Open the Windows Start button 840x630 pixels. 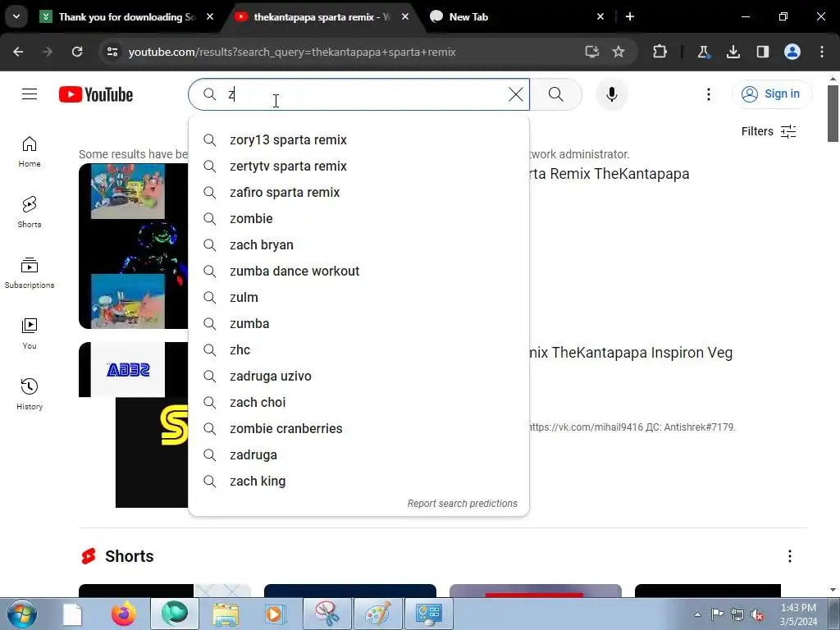tap(21, 614)
